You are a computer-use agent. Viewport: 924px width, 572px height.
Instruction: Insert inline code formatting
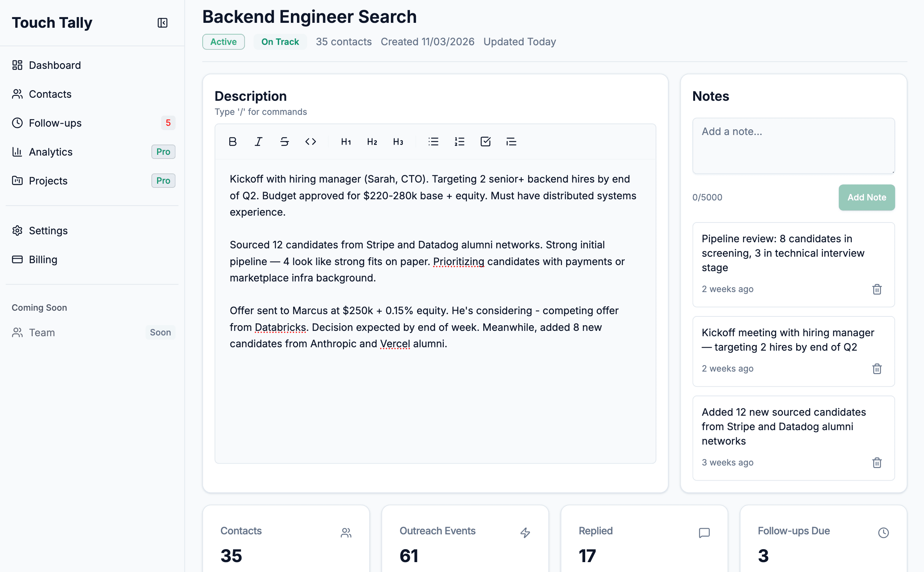[x=311, y=142]
